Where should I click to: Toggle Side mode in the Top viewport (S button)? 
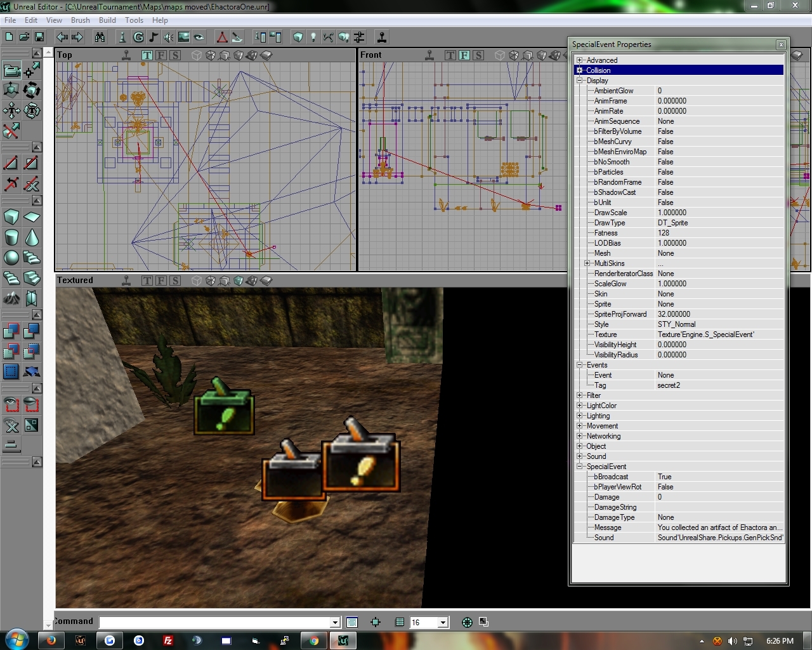[x=175, y=55]
